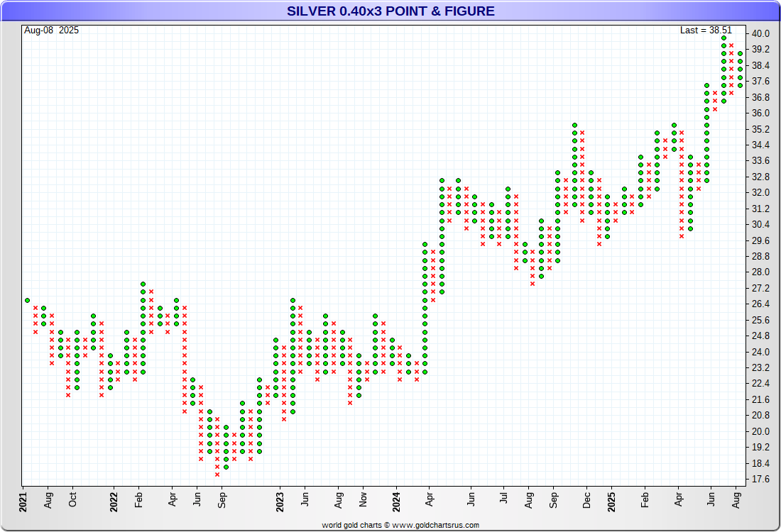Click the chart title "SILVER 0.40x3 POINT & FIGURE"
This screenshot has width=781, height=532.
(390, 11)
